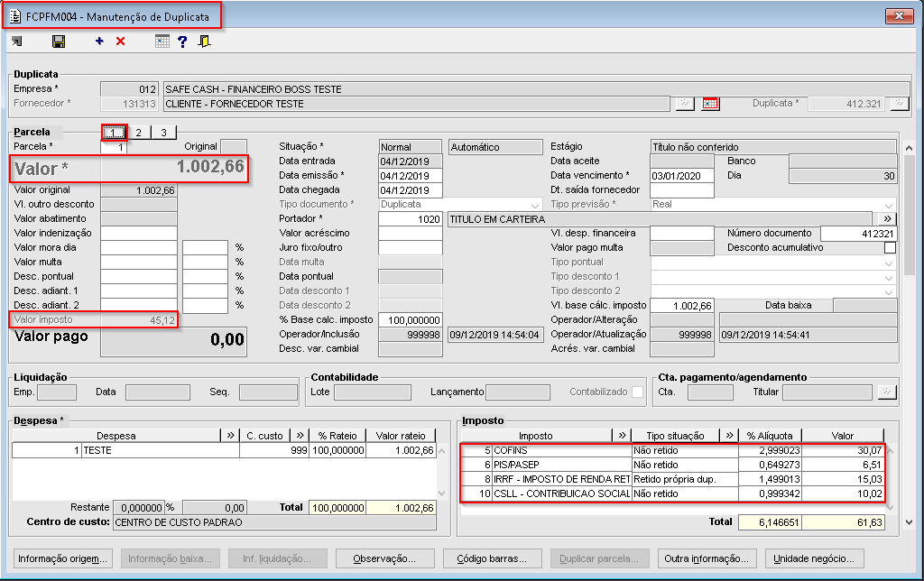Expand the Portador lookup arrow button
The width and height of the screenshot is (924, 581).
(886, 219)
